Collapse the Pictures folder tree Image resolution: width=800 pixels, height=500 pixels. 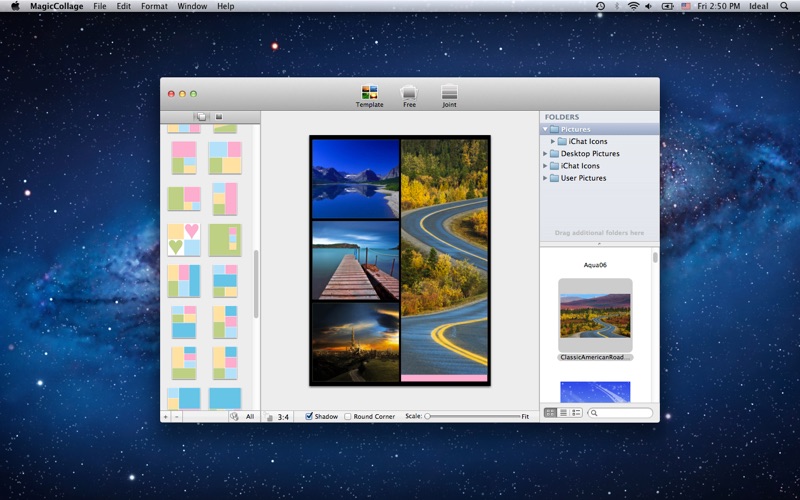(x=546, y=129)
